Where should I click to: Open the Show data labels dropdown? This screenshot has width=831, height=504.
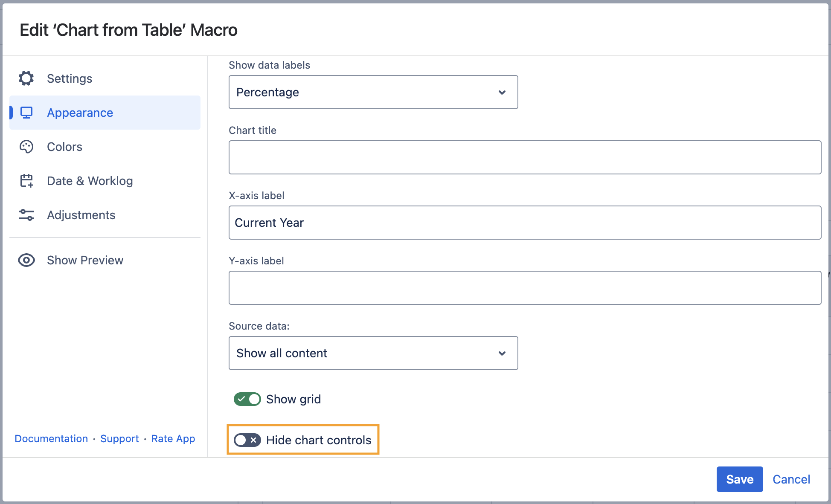(373, 92)
